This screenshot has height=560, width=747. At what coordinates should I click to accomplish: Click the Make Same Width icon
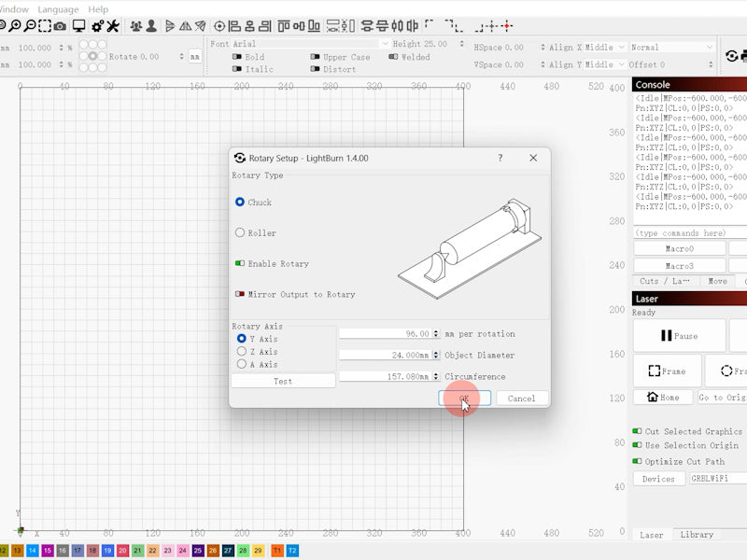[x=333, y=26]
